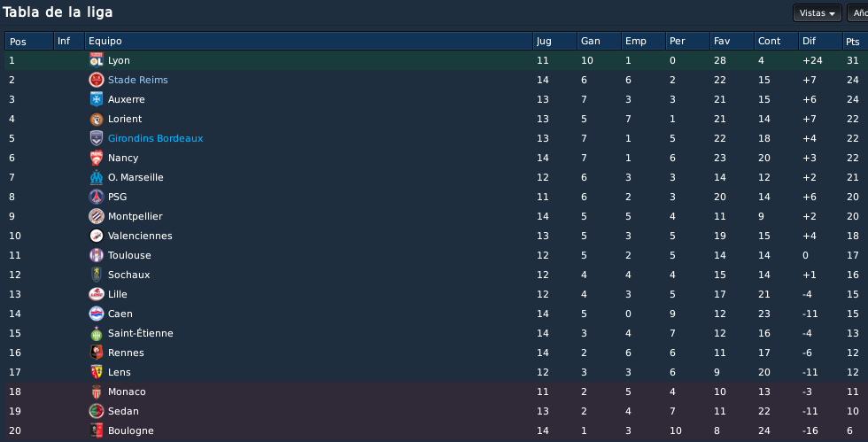
Task: Sort table by Pts column header
Action: coord(855,41)
